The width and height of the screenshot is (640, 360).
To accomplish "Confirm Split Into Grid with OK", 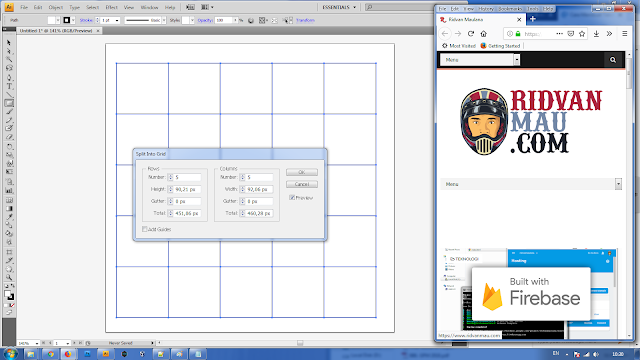I will point(302,172).
